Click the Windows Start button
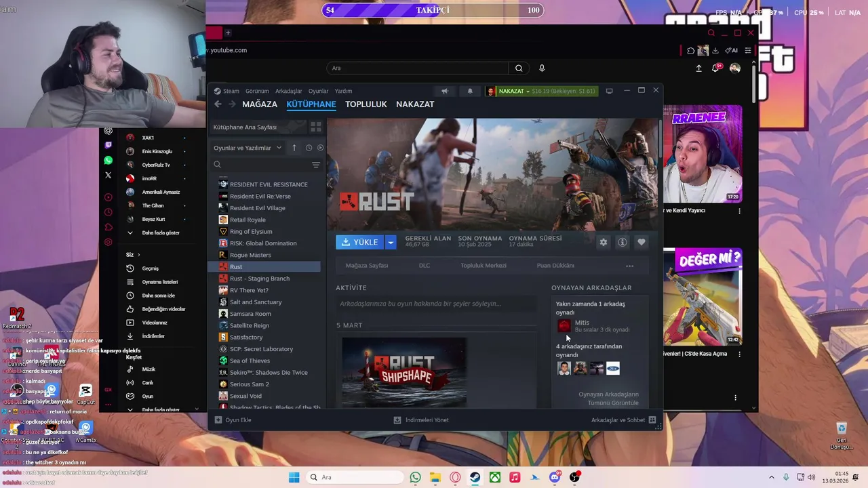 (294, 477)
